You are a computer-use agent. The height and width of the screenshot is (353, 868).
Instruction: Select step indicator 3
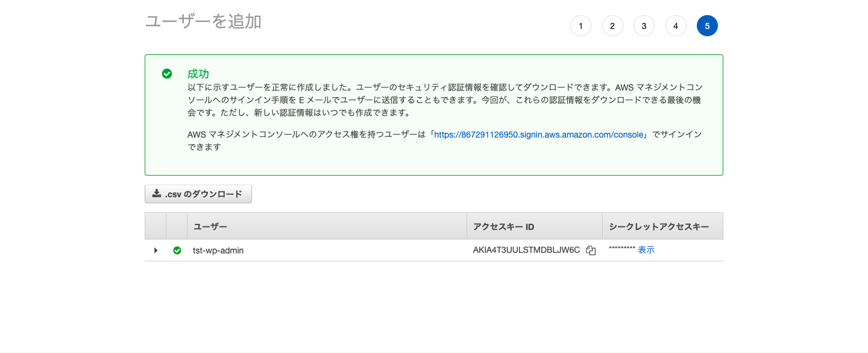pos(644,25)
